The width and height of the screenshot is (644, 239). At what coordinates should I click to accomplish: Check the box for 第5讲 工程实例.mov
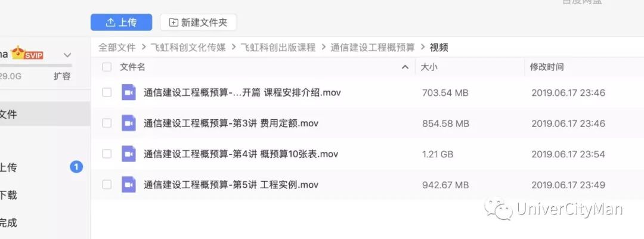tap(107, 185)
